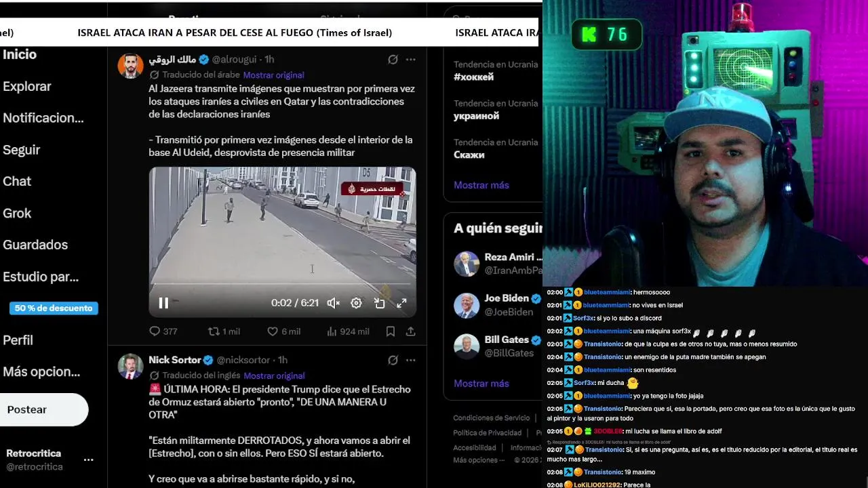Show more follow suggestions Mostrar más
The width and height of the screenshot is (868, 488).
pos(481,384)
